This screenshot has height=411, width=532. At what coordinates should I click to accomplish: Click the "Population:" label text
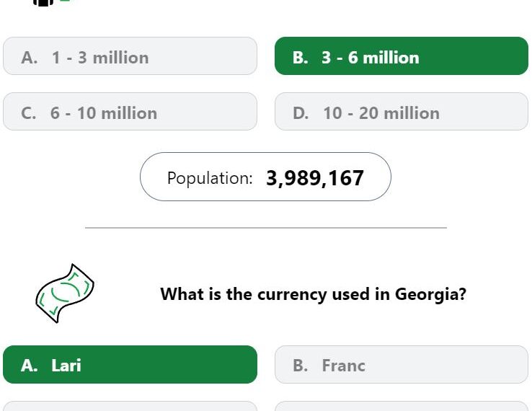point(210,178)
